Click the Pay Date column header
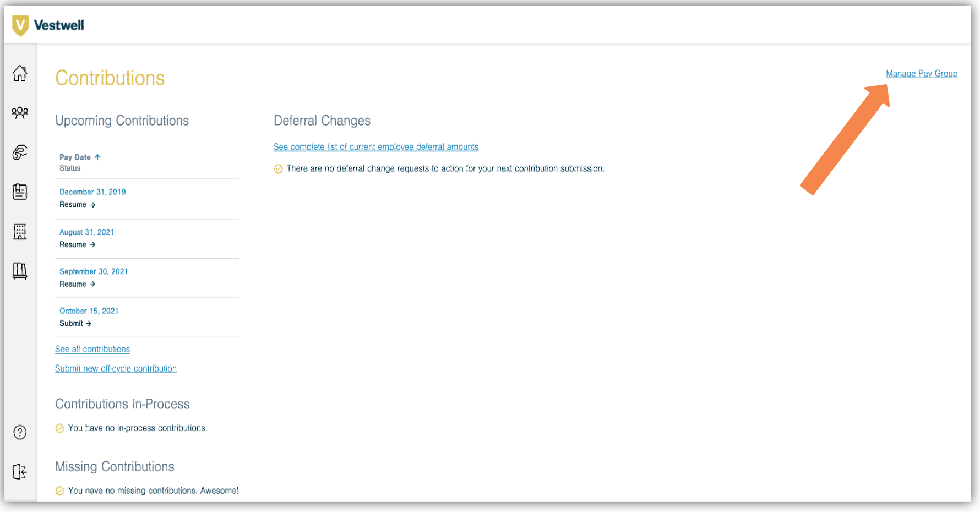980x512 pixels. (x=75, y=157)
